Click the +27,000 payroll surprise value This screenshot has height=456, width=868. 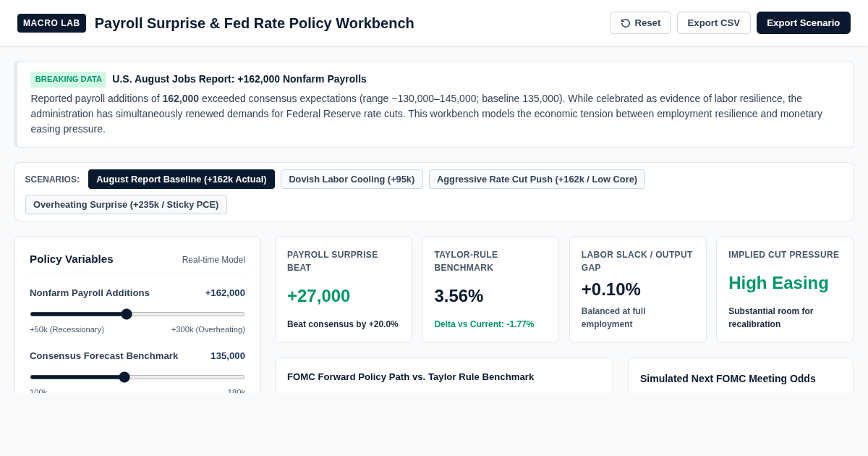point(318,296)
